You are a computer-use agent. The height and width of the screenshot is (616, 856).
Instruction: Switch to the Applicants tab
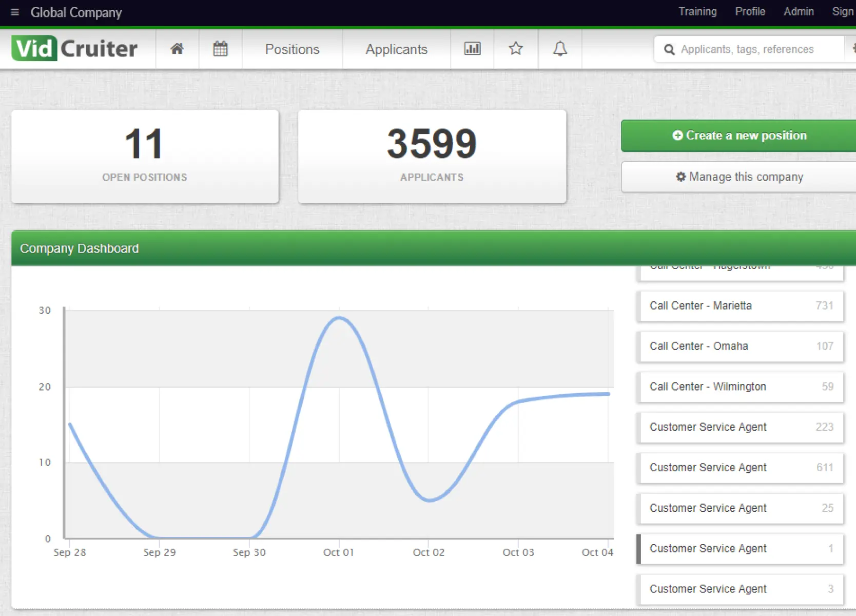click(396, 49)
